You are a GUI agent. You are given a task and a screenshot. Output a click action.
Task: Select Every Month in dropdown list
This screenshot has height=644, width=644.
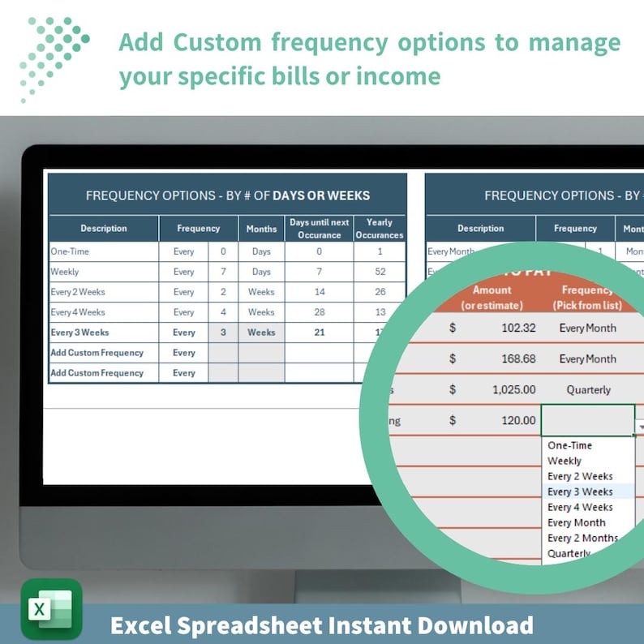point(576,522)
